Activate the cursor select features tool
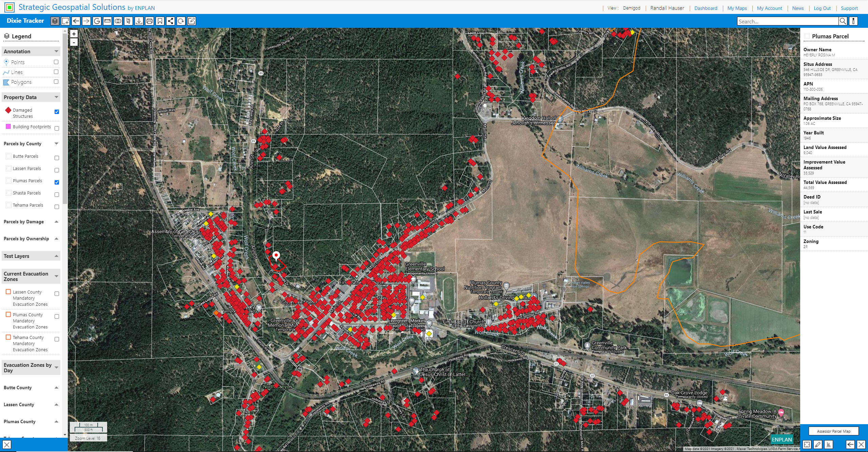The image size is (868, 452). point(129,21)
